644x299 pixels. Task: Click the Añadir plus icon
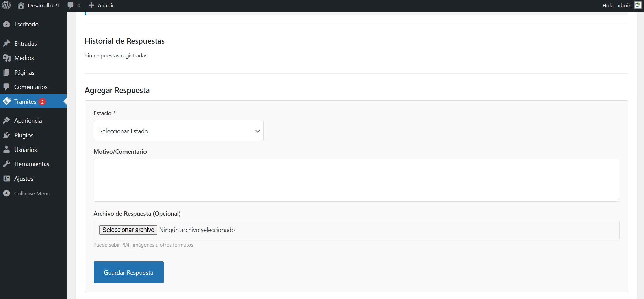91,5
